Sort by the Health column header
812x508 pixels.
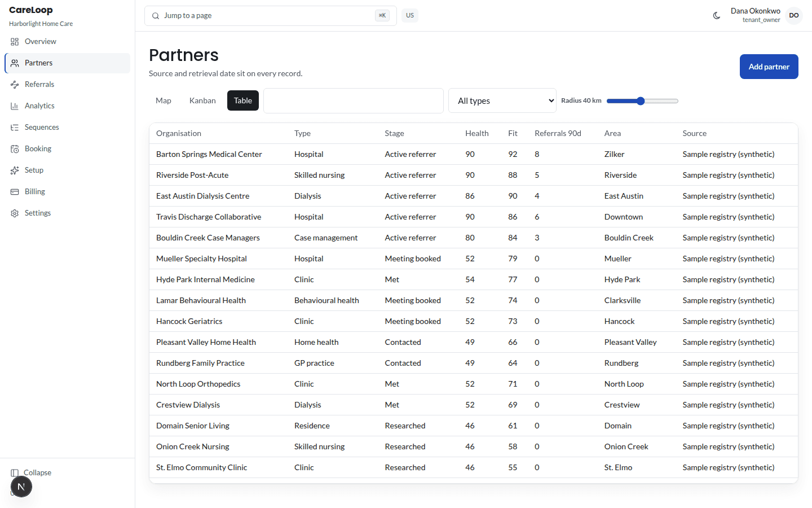point(477,134)
